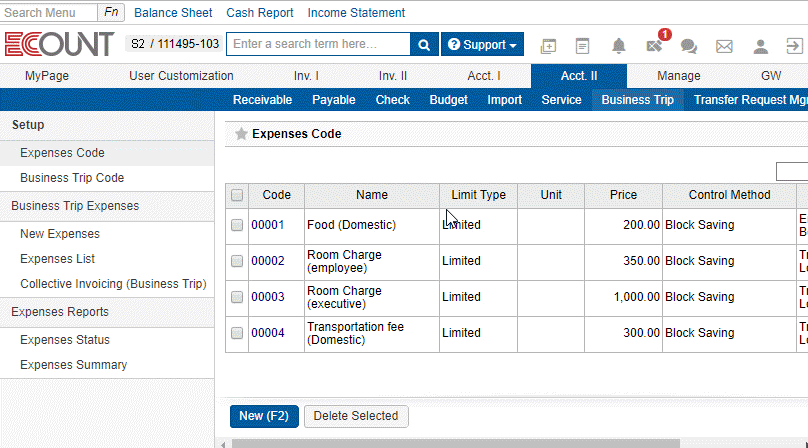Image resolution: width=808 pixels, height=448 pixels.
Task: Click the search magnifier icon
Action: [x=424, y=45]
